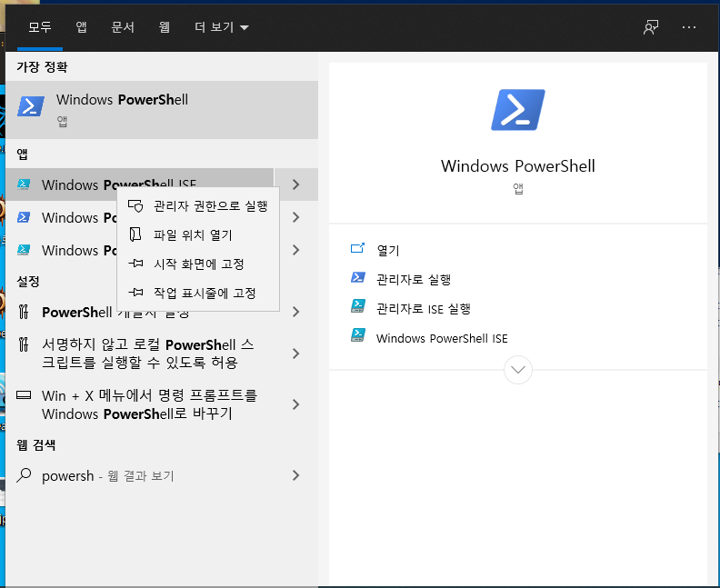Click large Windows PowerShell icon in preview pane

(518, 110)
